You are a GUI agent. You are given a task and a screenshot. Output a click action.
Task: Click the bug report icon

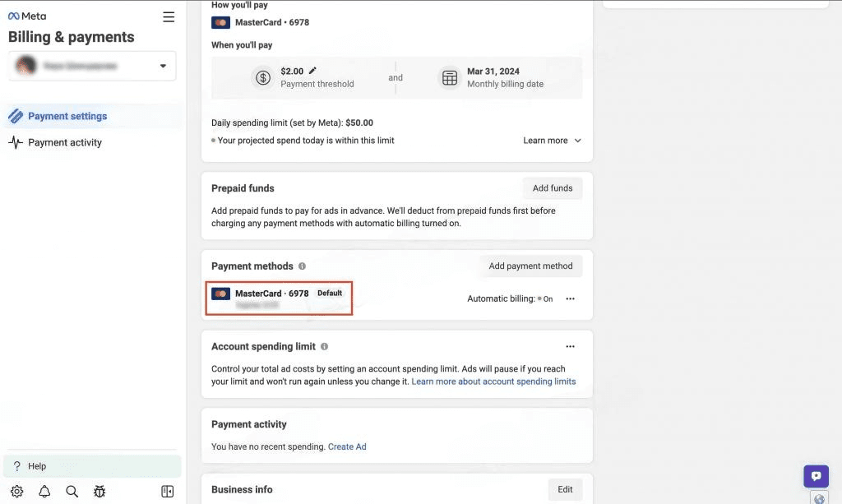pos(99,492)
